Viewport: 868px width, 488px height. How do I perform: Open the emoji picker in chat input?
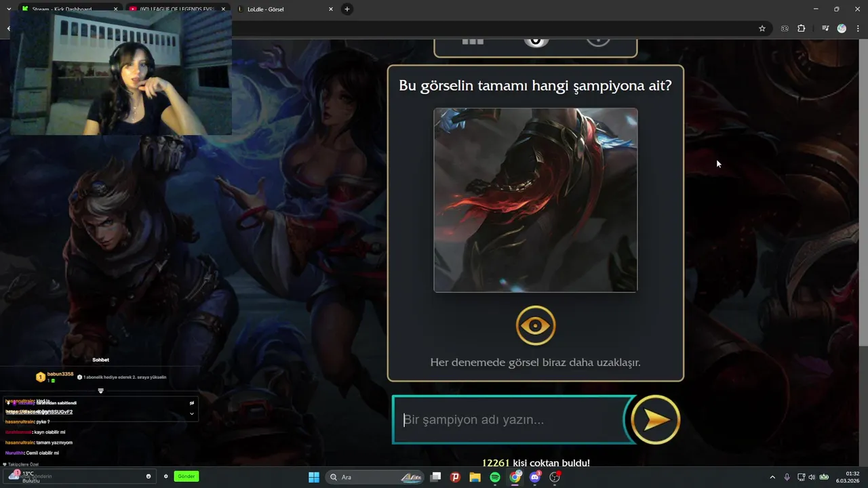(149, 476)
